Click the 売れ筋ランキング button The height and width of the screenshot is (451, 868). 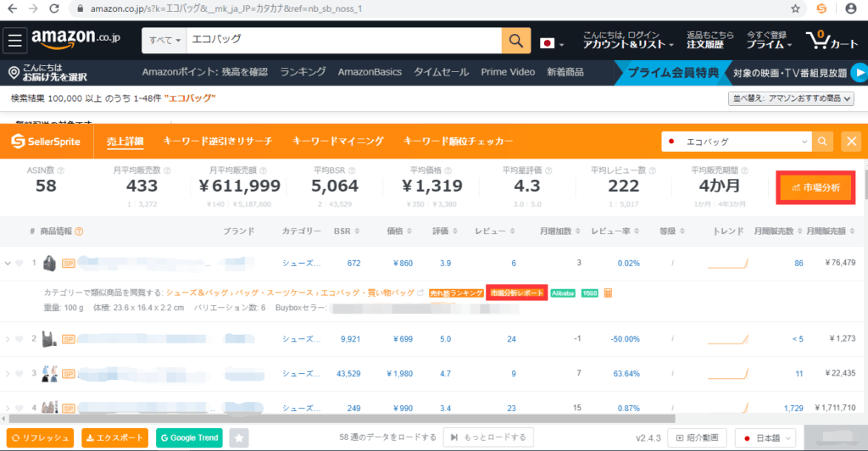tap(456, 292)
